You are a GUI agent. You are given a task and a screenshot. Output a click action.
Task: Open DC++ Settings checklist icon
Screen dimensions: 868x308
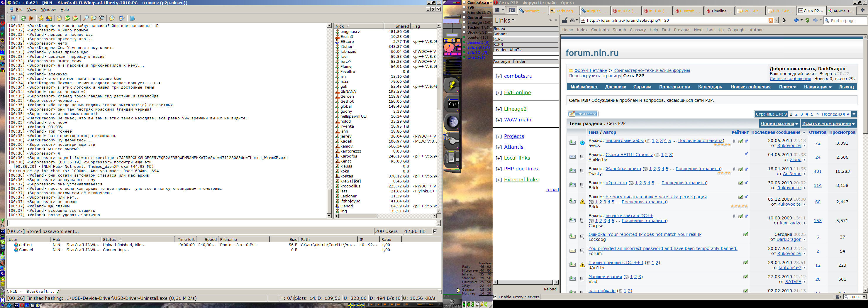click(122, 18)
